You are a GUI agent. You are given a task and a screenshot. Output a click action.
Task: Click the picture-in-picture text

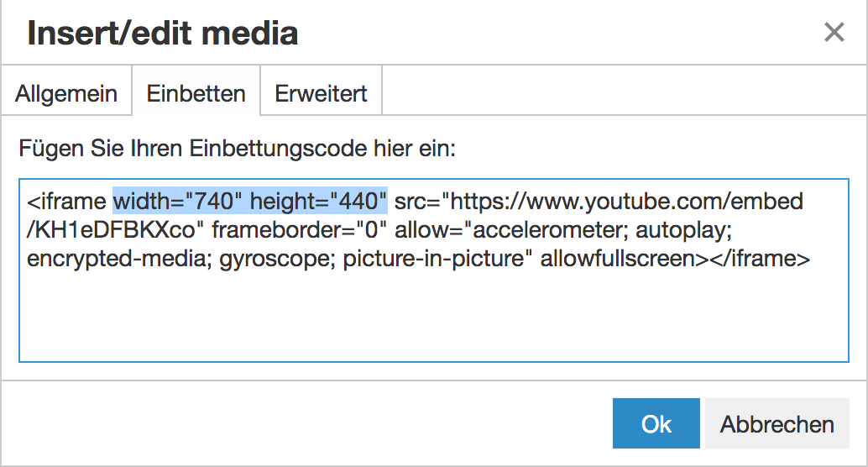click(434, 259)
